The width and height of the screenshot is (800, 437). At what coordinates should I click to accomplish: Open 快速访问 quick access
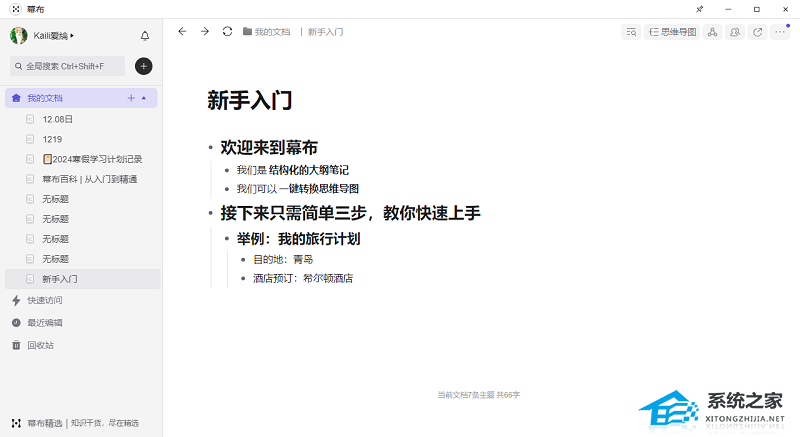pyautogui.click(x=45, y=300)
